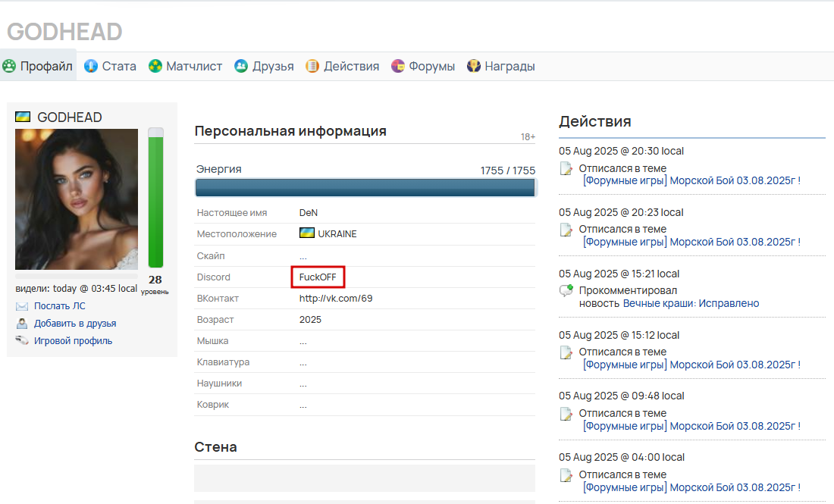
Task: Click the energy value 1755 / 1755
Action: (x=508, y=171)
